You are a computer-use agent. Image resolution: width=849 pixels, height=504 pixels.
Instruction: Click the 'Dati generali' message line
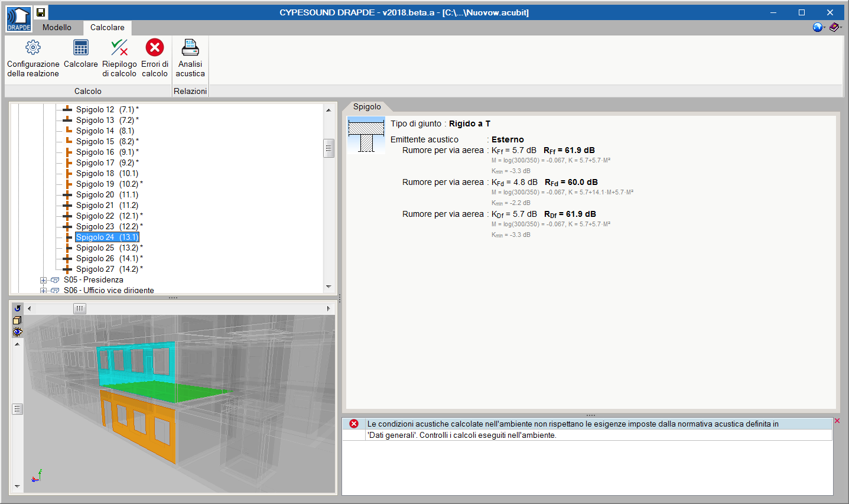pyautogui.click(x=461, y=435)
